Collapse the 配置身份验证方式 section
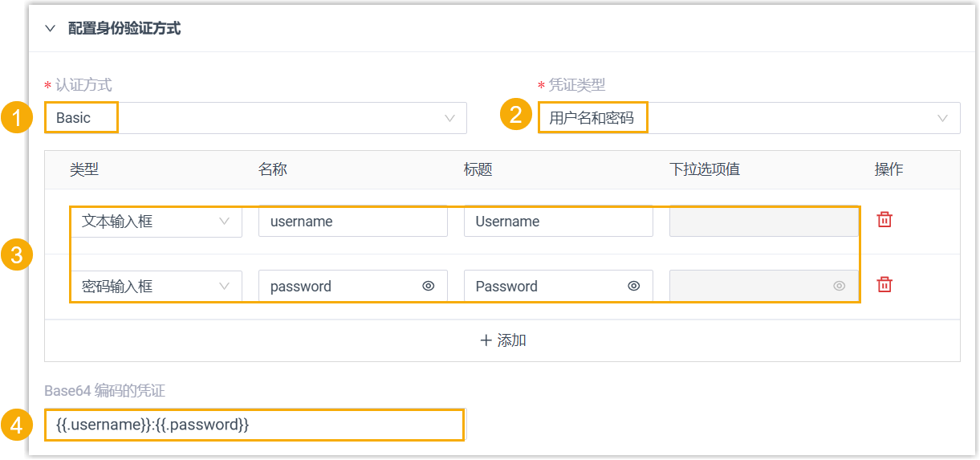 click(x=51, y=29)
